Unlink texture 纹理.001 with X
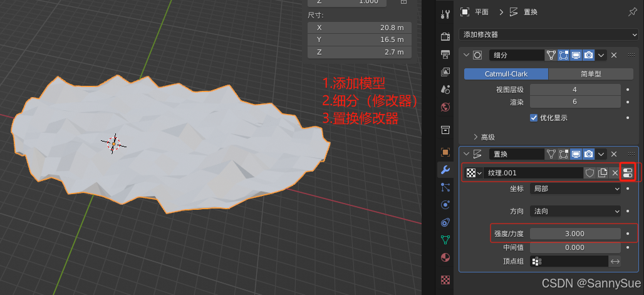Image resolution: width=644 pixels, height=295 pixels. point(615,173)
